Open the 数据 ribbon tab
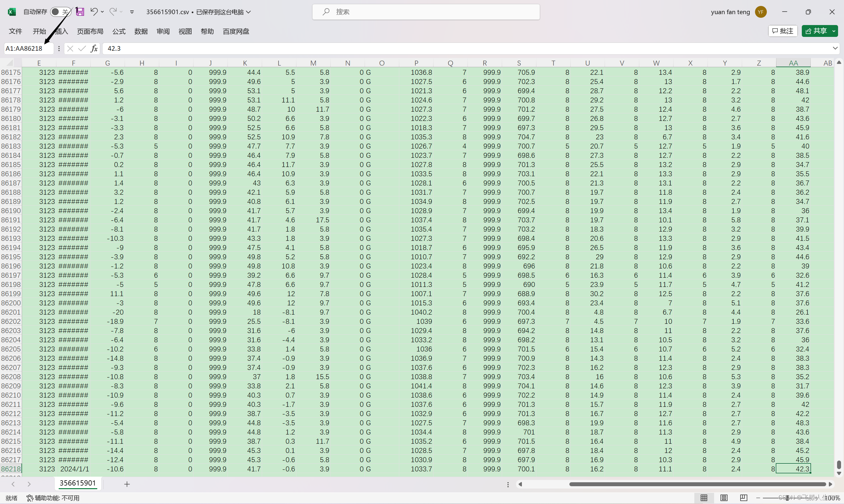Screen dimensions: 844x504 click(x=141, y=31)
